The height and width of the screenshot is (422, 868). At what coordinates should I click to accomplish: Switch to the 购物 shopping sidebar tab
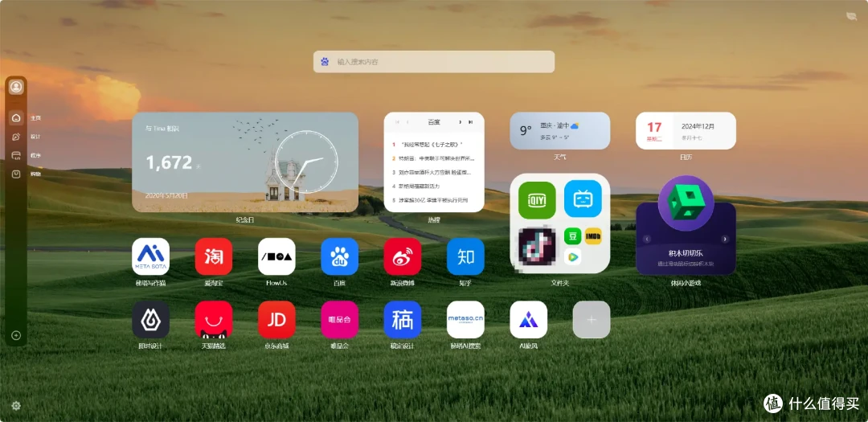click(16, 174)
